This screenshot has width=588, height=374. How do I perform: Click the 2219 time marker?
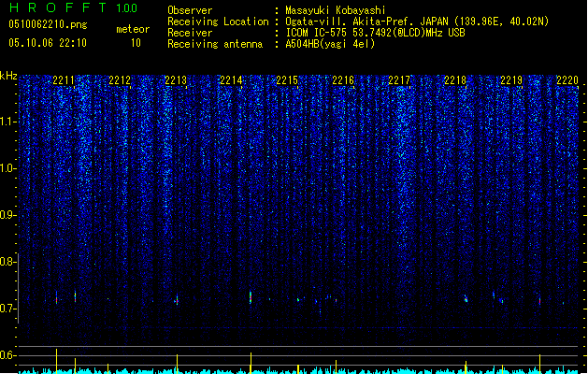pos(511,80)
